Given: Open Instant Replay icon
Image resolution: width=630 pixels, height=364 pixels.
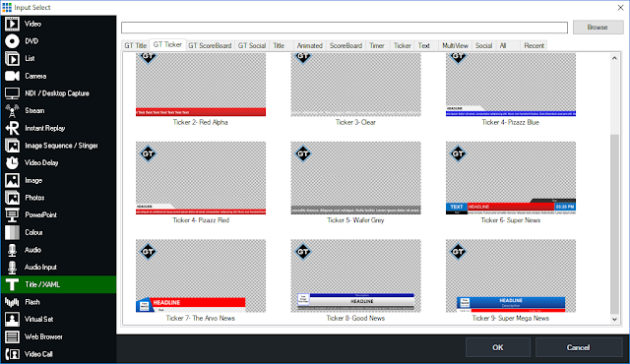Looking at the screenshot, I should [x=12, y=128].
